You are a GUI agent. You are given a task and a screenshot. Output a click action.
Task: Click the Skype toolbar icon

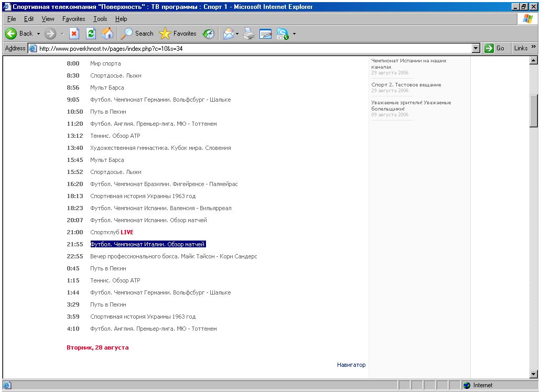click(x=283, y=34)
